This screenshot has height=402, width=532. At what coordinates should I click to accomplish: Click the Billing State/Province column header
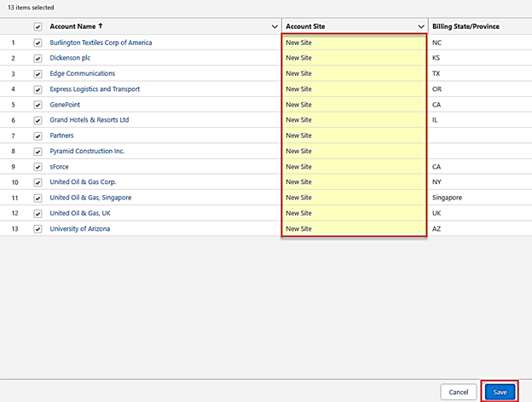tap(465, 26)
